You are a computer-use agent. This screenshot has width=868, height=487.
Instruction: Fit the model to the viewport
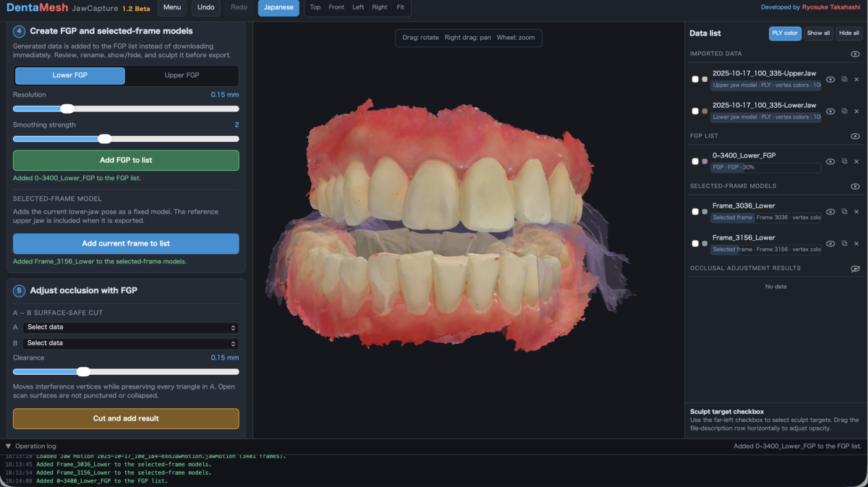401,8
